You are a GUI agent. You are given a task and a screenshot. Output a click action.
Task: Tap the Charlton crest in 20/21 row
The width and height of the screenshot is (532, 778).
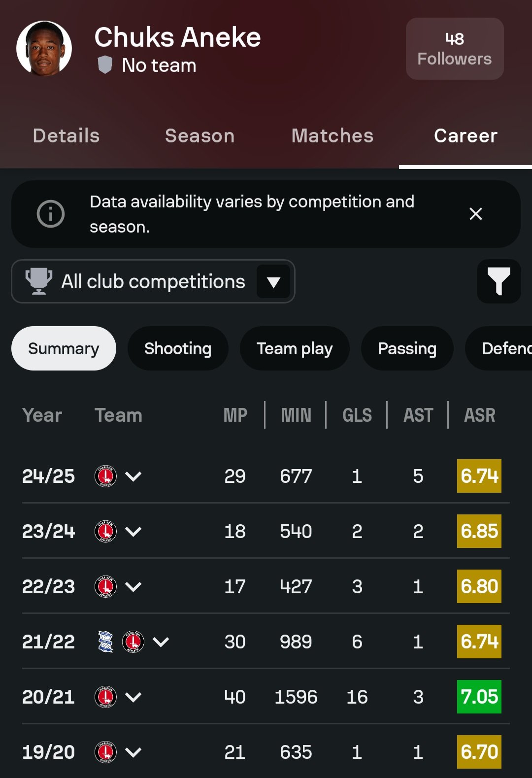[105, 697]
